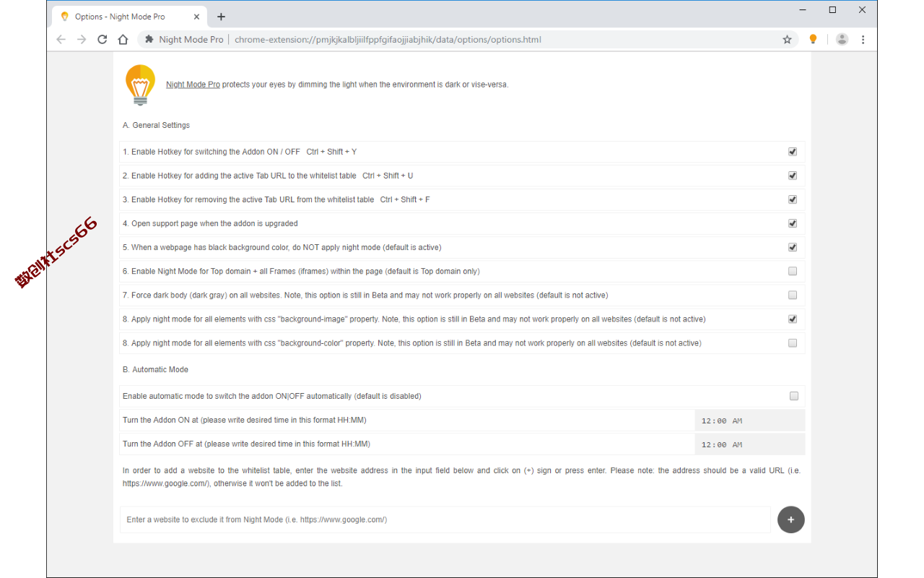Maximize the Chrome window
The image size is (924, 578).
[832, 10]
